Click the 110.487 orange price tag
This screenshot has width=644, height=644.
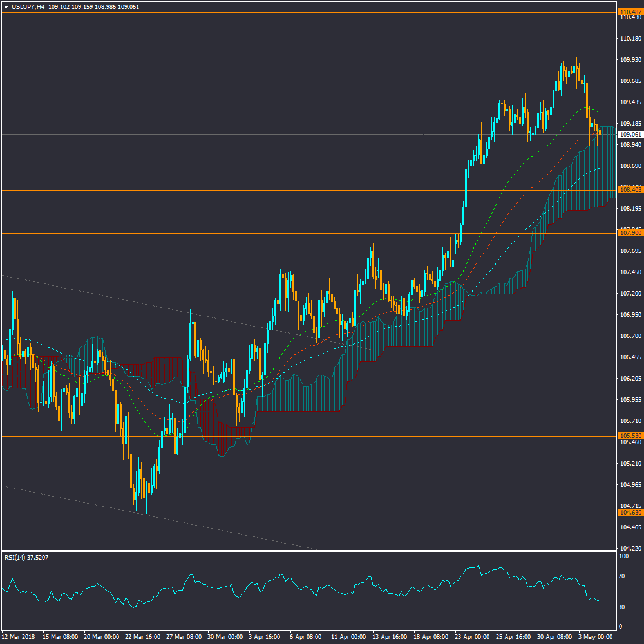click(628, 12)
